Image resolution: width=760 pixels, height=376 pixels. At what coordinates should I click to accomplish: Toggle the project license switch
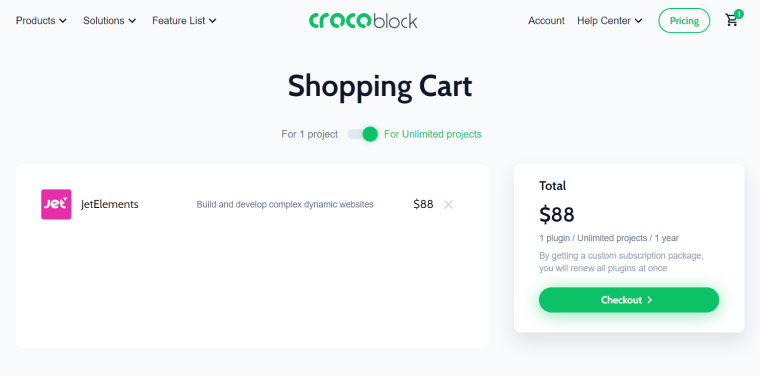tap(363, 134)
